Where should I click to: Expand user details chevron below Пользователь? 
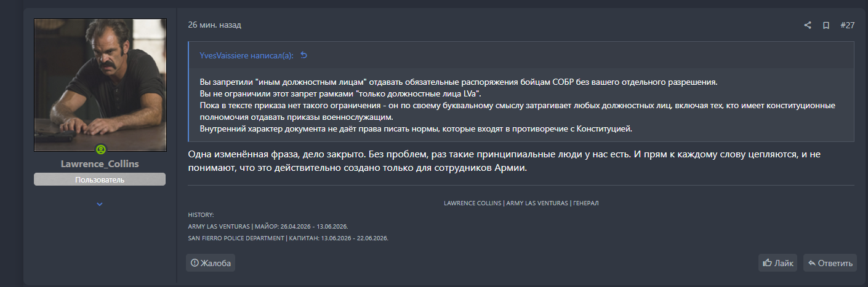coord(100,204)
